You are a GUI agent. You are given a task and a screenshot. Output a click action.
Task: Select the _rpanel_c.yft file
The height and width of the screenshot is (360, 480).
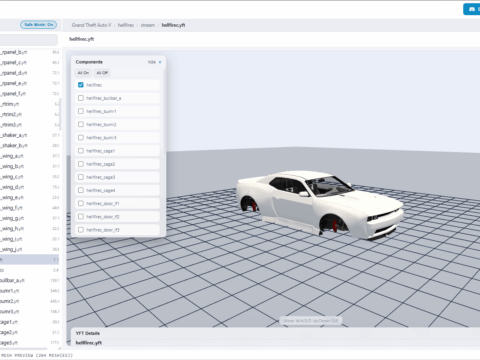[29, 62]
